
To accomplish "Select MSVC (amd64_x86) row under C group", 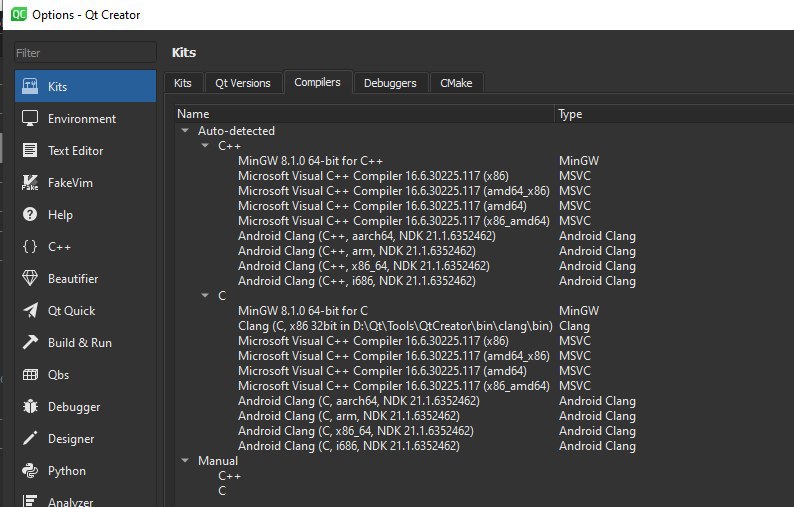I will tap(393, 356).
